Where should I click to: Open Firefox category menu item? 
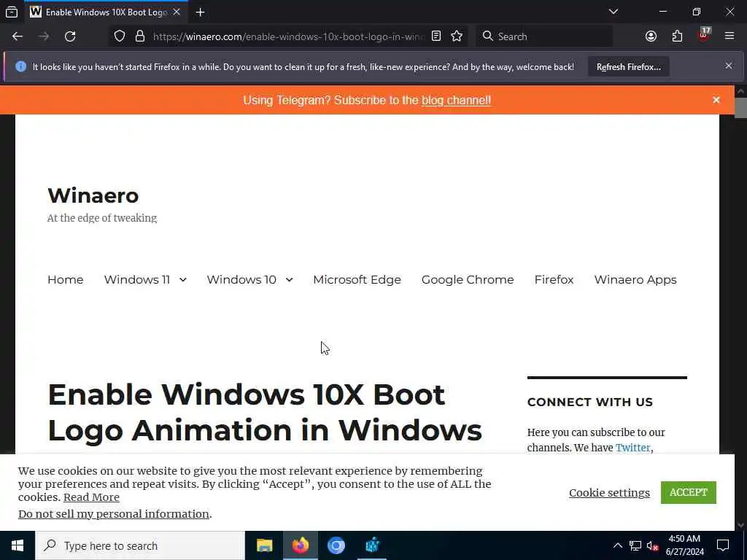[x=554, y=279]
